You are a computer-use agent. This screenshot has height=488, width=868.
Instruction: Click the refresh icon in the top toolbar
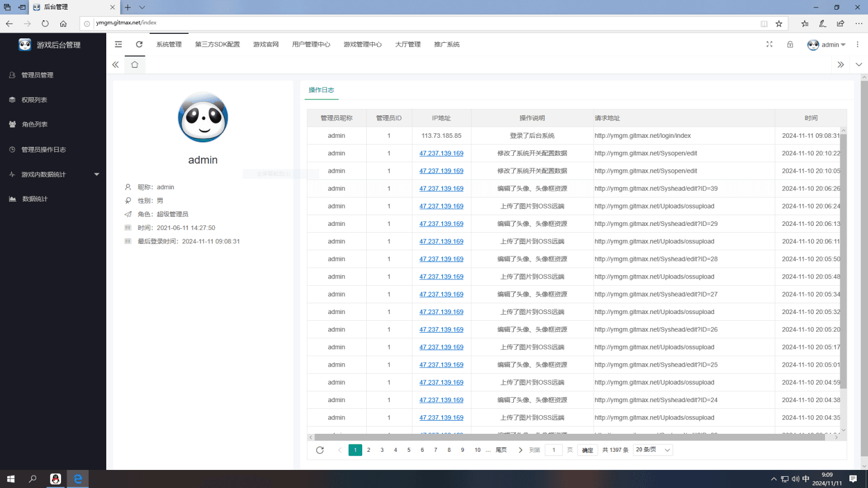click(138, 44)
